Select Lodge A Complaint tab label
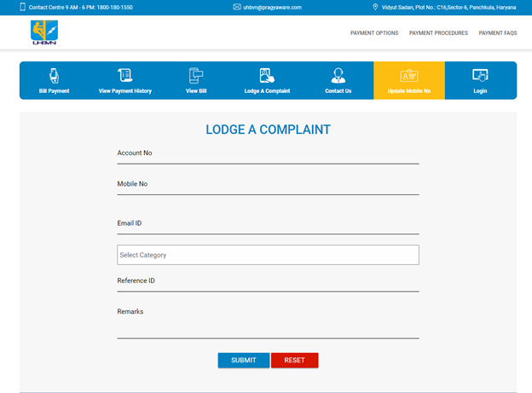The image size is (532, 393). pyautogui.click(x=267, y=91)
